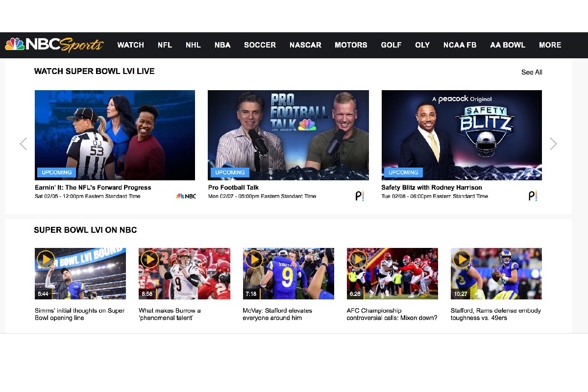Click the 6:44 duration label
588x392 pixels.
coord(43,294)
